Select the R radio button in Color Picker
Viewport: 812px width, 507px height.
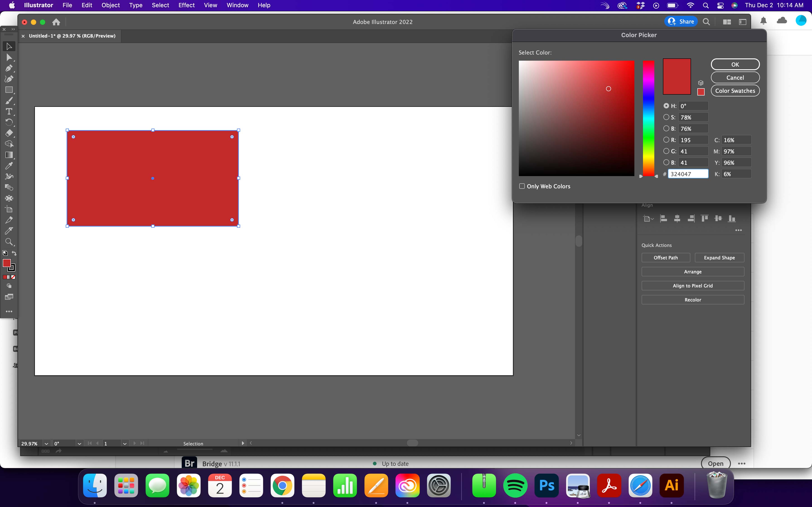click(x=666, y=139)
